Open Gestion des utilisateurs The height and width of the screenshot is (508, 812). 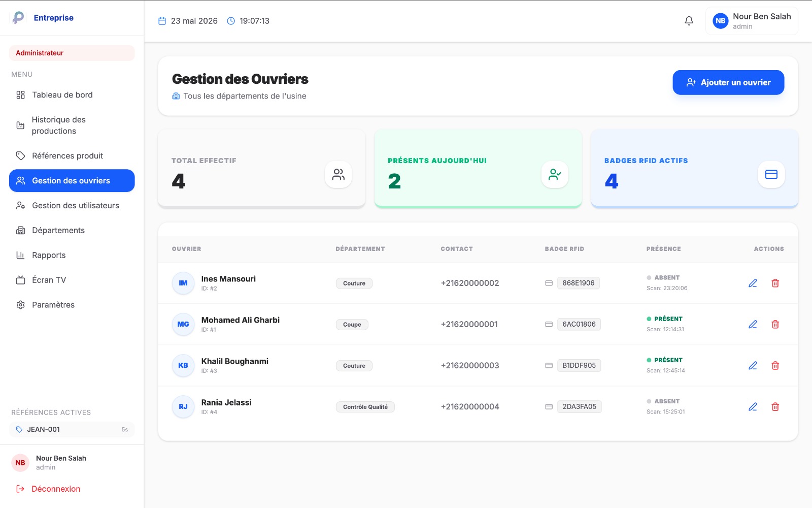[72, 206]
